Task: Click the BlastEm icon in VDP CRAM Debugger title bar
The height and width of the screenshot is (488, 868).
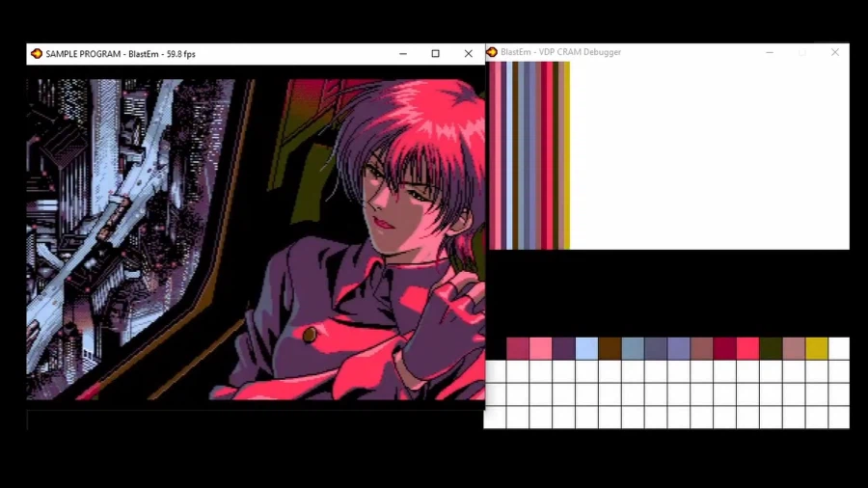Action: (x=492, y=52)
